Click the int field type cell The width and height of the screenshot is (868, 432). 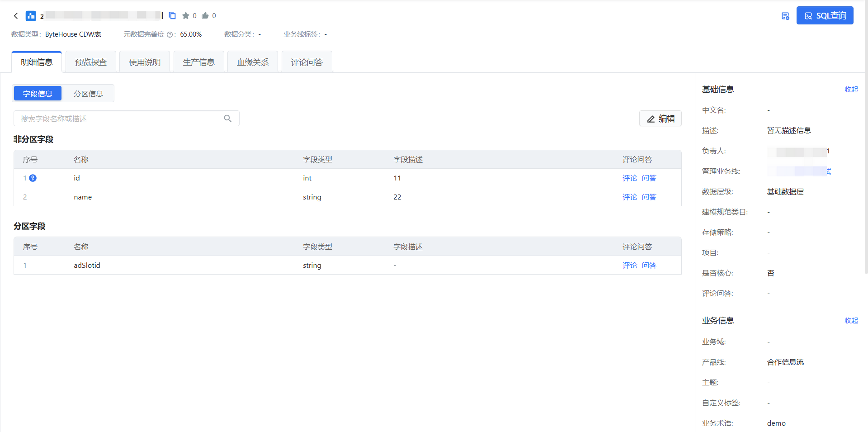pos(307,178)
